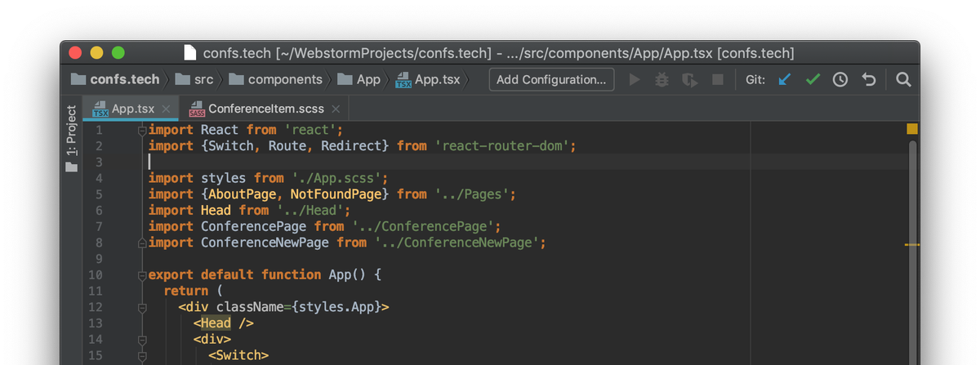Select App breadcrumb folder
The width and height of the screenshot is (980, 365).
pyautogui.click(x=359, y=79)
